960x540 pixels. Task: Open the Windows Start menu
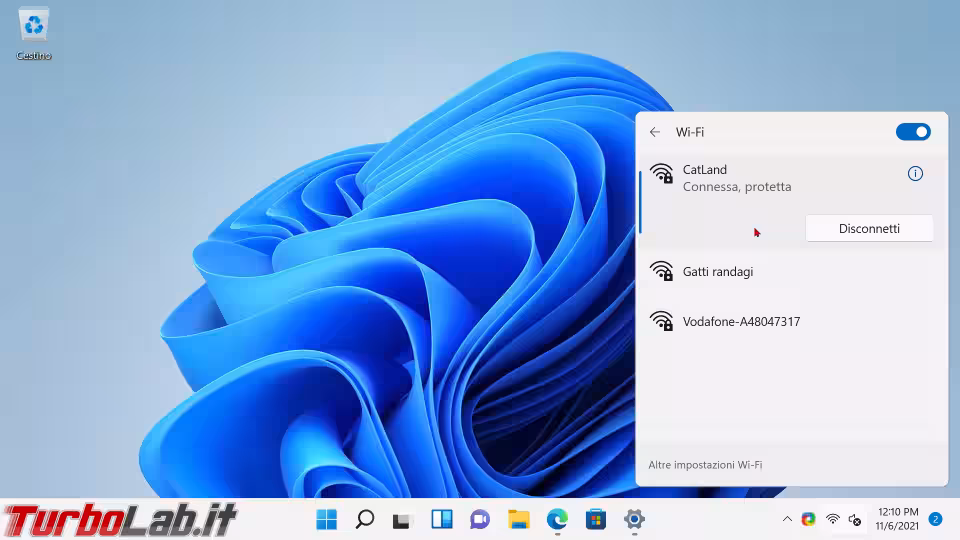[327, 519]
